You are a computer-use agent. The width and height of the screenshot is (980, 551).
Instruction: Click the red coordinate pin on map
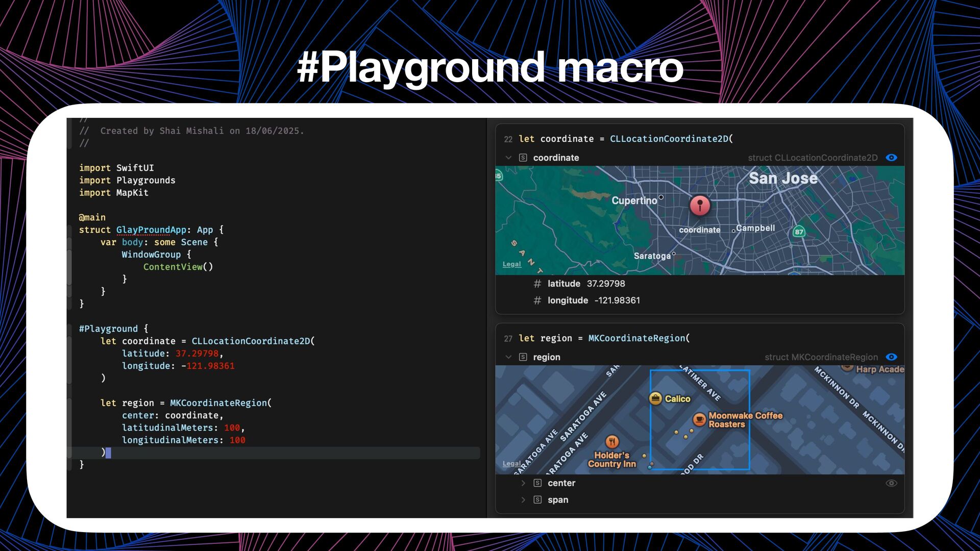pos(700,205)
